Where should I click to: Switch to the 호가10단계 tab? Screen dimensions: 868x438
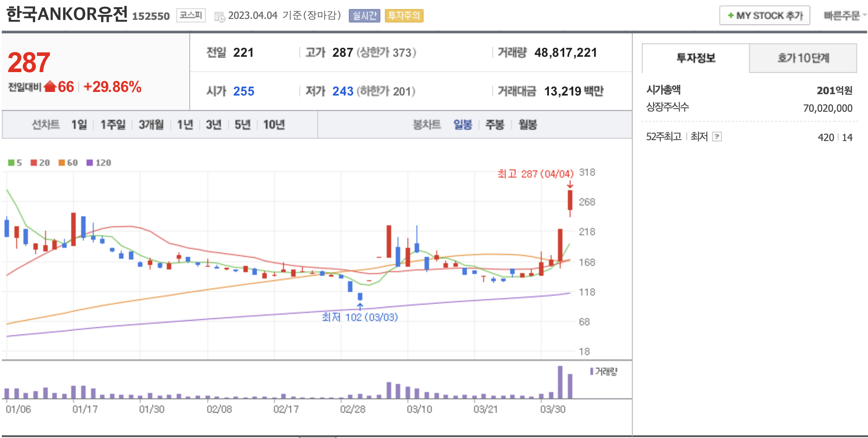[x=803, y=58]
